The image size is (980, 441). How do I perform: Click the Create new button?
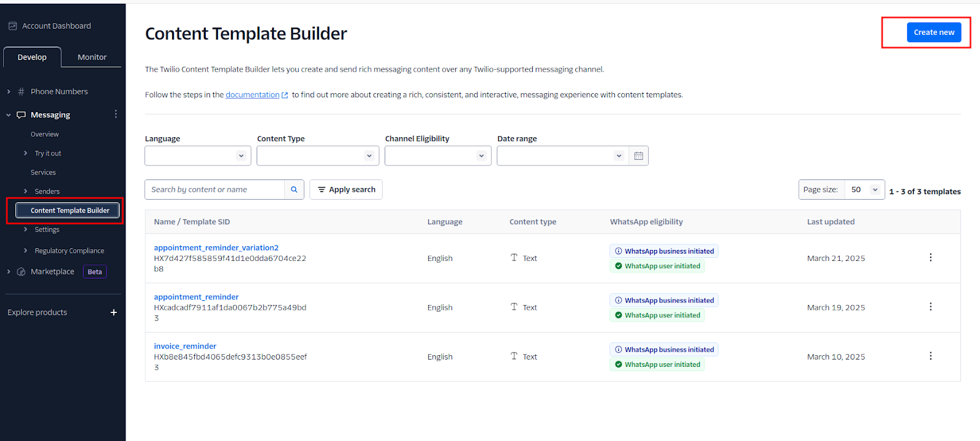pyautogui.click(x=934, y=32)
